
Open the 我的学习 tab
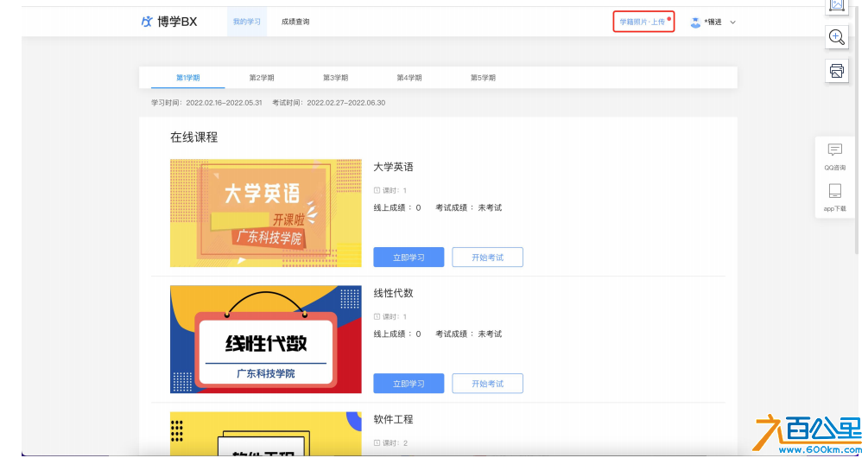point(246,22)
